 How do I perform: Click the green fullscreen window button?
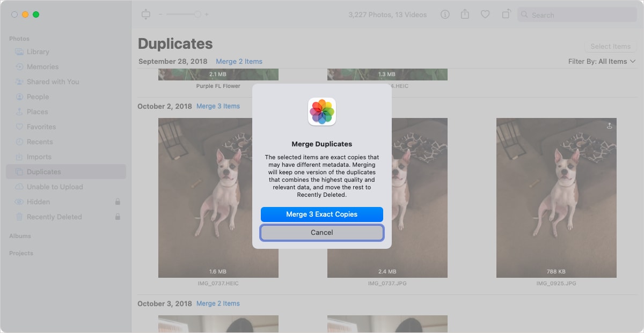tap(36, 14)
